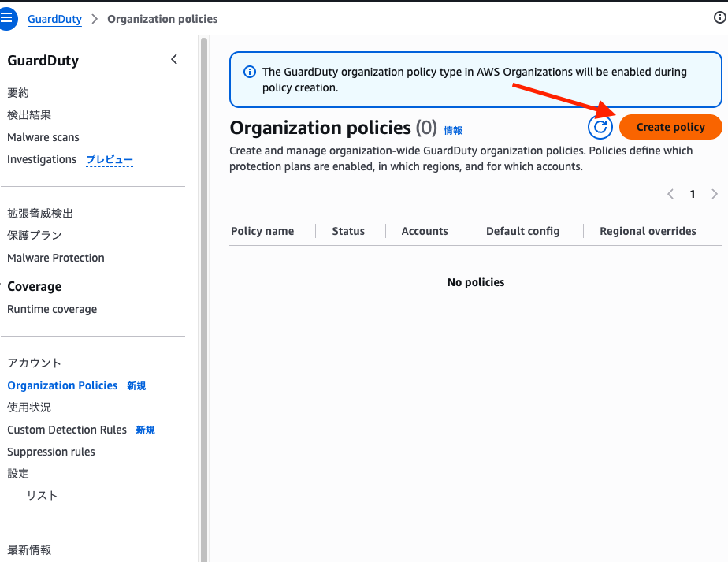Screen dimensions: 728x562
Task: Open 設定 in sidebar
Action: 18,473
